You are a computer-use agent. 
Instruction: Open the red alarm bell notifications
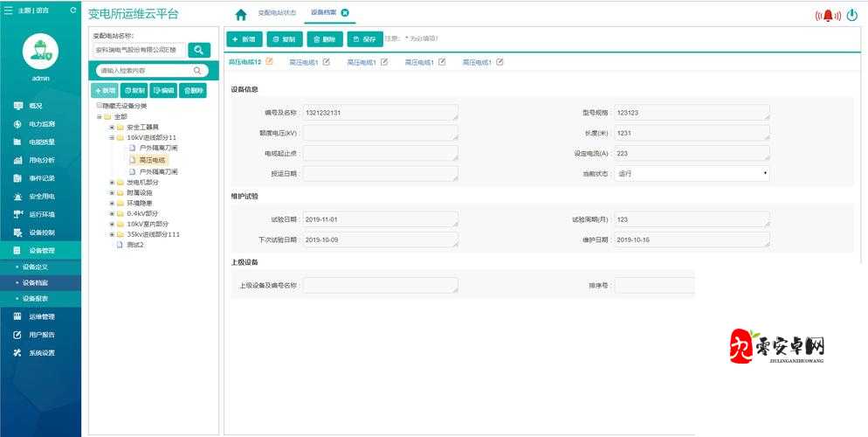coord(828,16)
